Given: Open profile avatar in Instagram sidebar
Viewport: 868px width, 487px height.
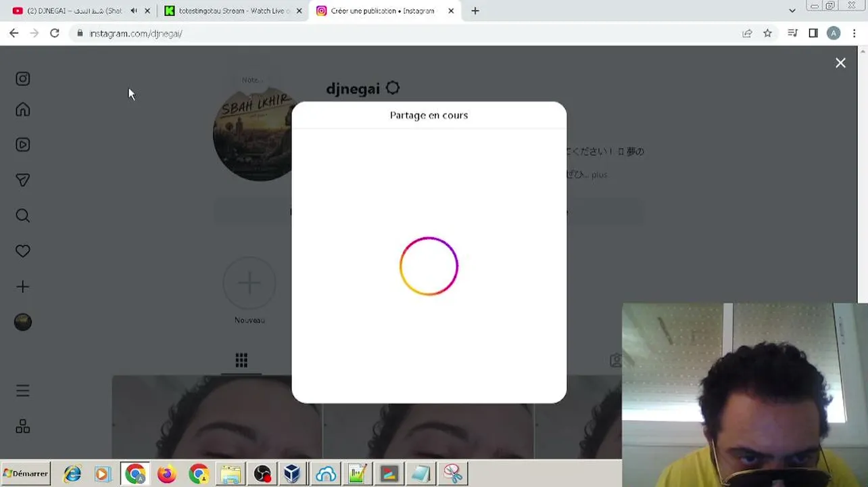Looking at the screenshot, I should point(23,322).
